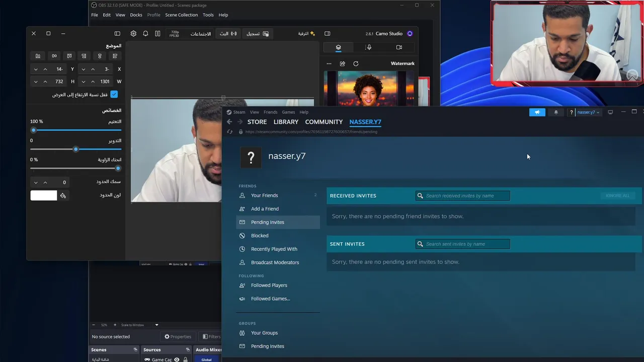Viewport: 644px width, 362px height.
Task: Increase the X position value
Action: pyautogui.click(x=93, y=69)
